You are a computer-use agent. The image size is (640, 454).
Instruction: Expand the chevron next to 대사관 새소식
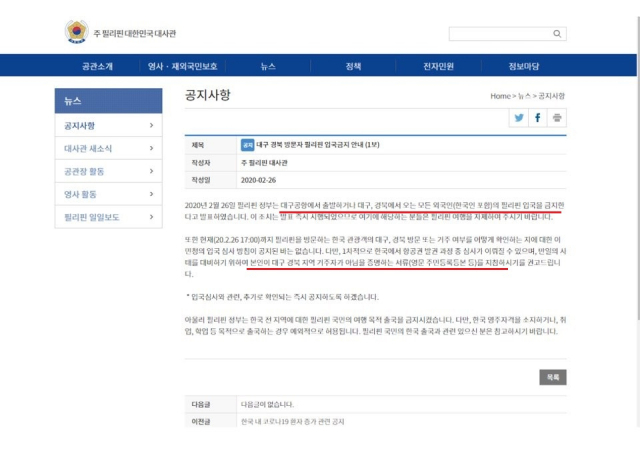click(x=151, y=148)
